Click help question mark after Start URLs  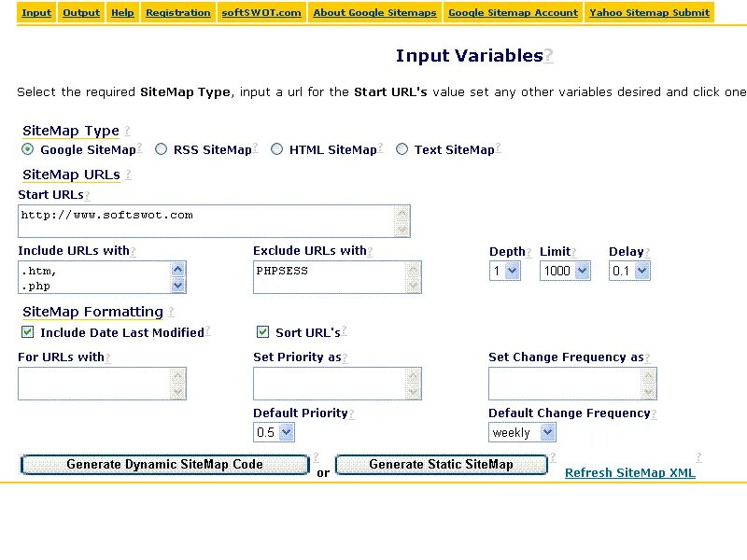[x=87, y=195]
